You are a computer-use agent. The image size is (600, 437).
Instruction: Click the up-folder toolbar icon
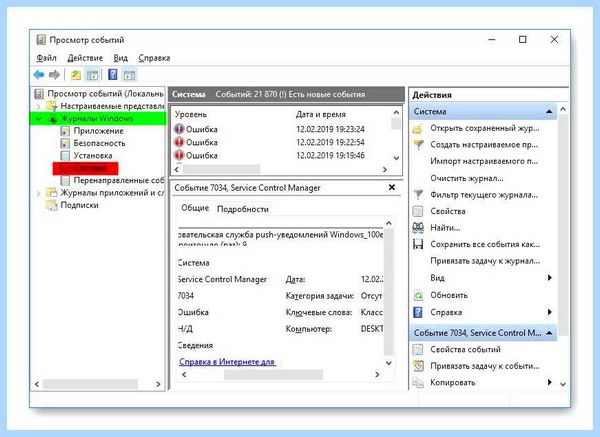pos(76,75)
